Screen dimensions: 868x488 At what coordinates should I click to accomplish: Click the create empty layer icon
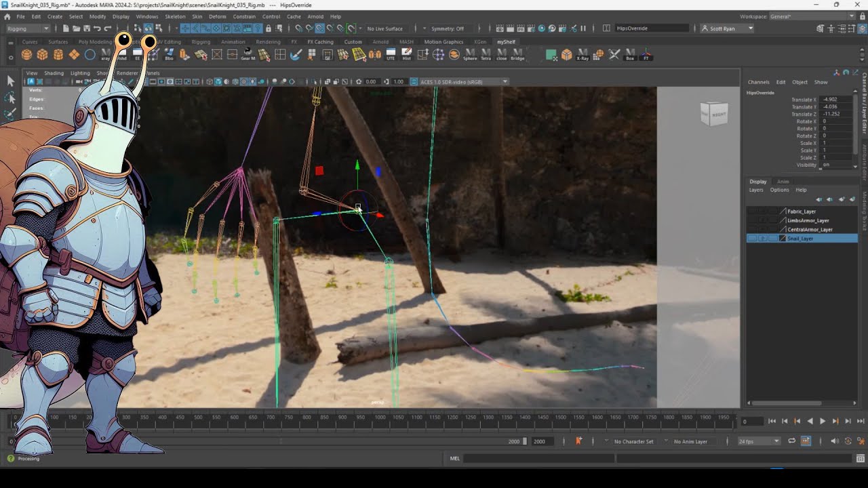(x=842, y=199)
